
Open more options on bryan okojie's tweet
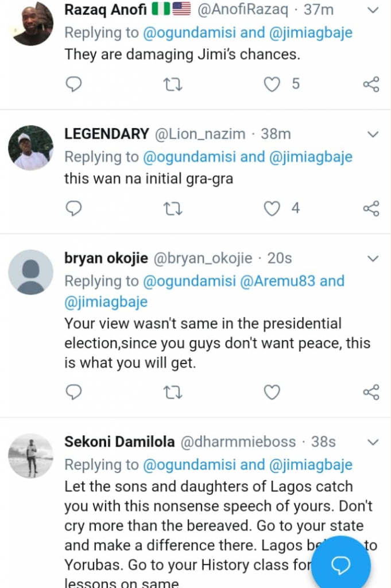click(x=373, y=258)
